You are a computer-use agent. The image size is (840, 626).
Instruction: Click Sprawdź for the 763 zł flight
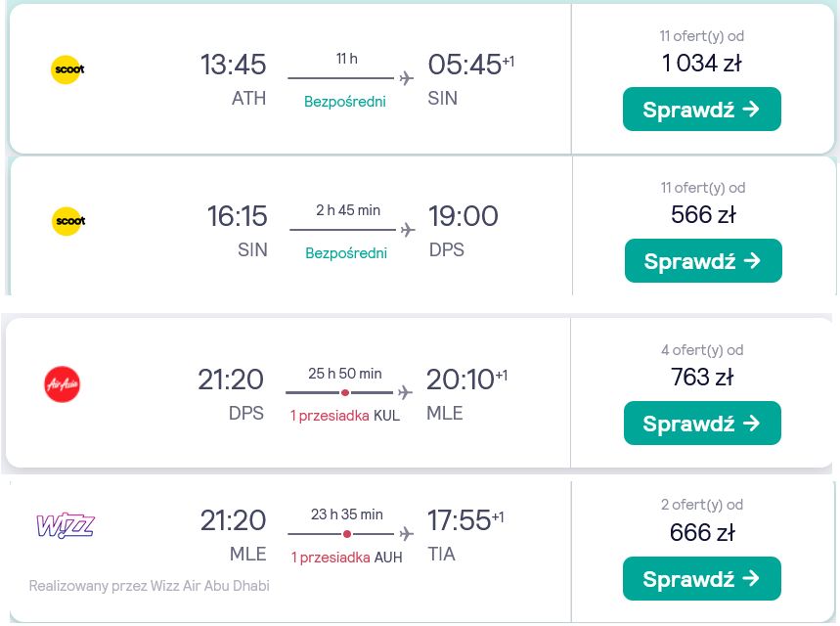click(x=702, y=424)
